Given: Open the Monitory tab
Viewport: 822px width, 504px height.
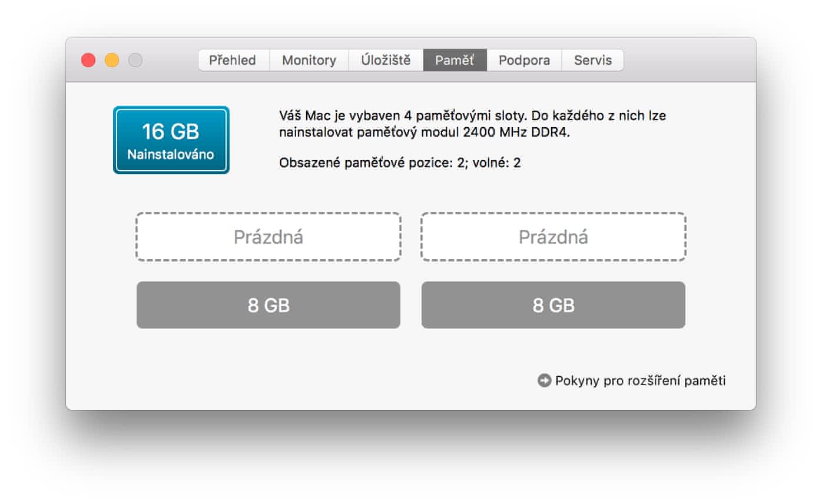Looking at the screenshot, I should [309, 60].
